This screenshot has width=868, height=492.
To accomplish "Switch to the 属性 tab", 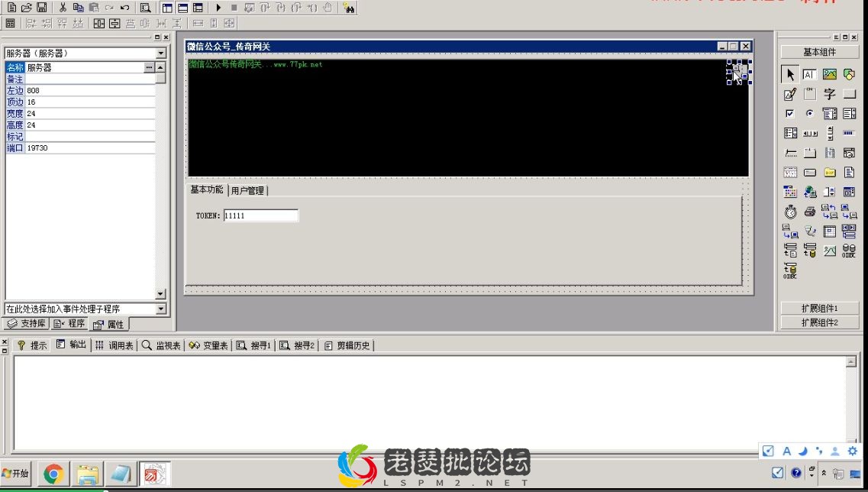I will [x=108, y=325].
